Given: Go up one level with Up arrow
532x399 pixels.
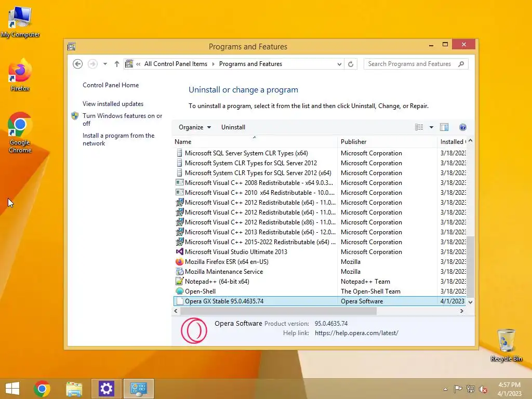Looking at the screenshot, I should (x=117, y=64).
